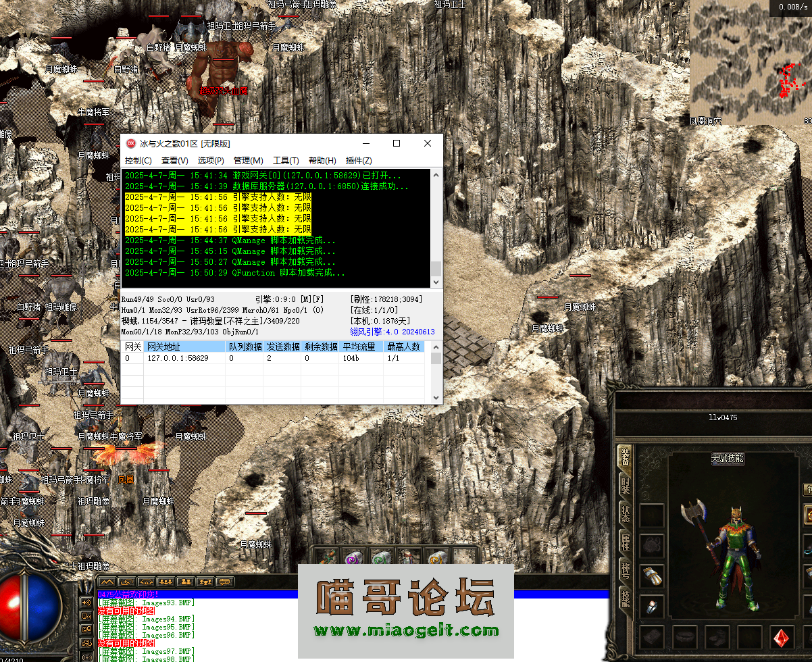Viewport: 812px width, 662px height.
Task: Open the group icon showing two figures
Action: pyautogui.click(x=186, y=582)
